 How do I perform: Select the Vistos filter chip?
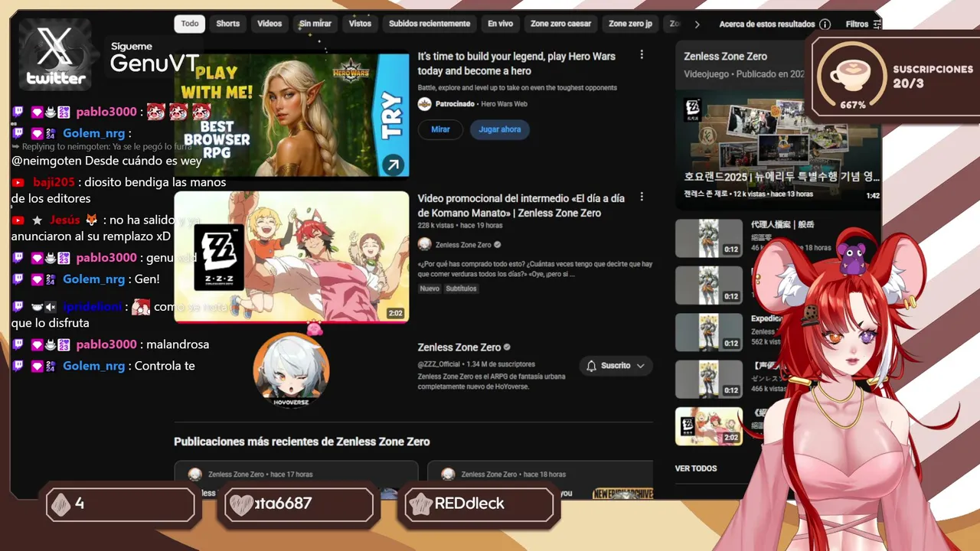pyautogui.click(x=360, y=24)
